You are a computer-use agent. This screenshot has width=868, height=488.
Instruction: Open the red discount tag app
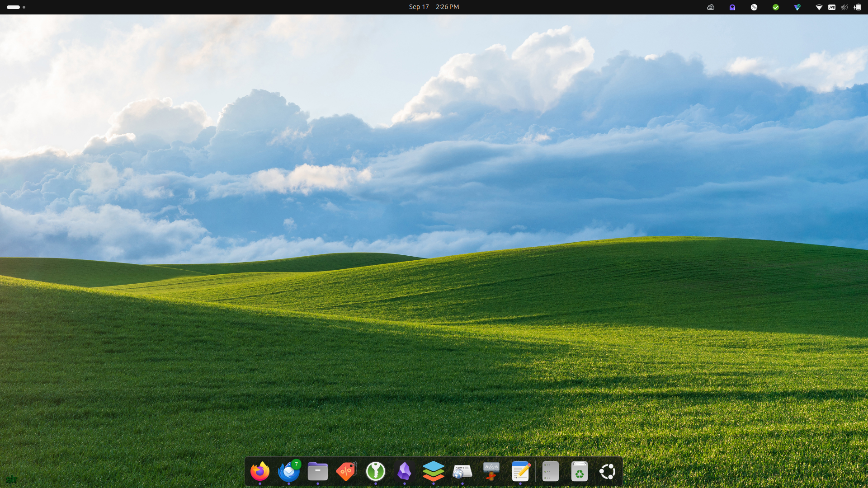coord(347,472)
